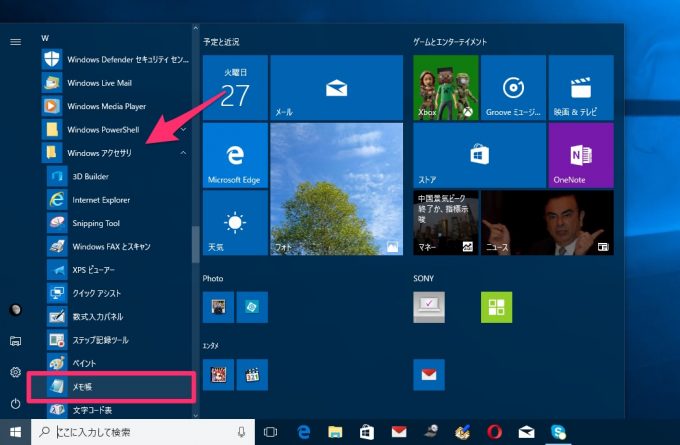This screenshot has height=445, width=680.
Task: Open the ストア tile
Action: click(x=480, y=155)
